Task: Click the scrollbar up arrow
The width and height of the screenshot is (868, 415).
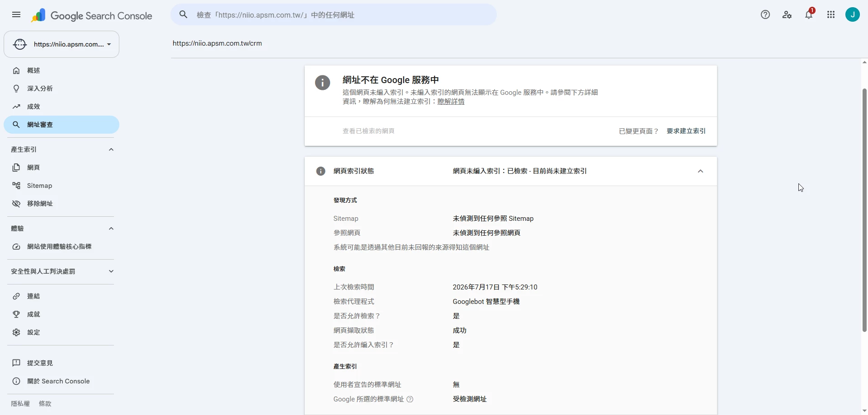Action: [x=864, y=63]
